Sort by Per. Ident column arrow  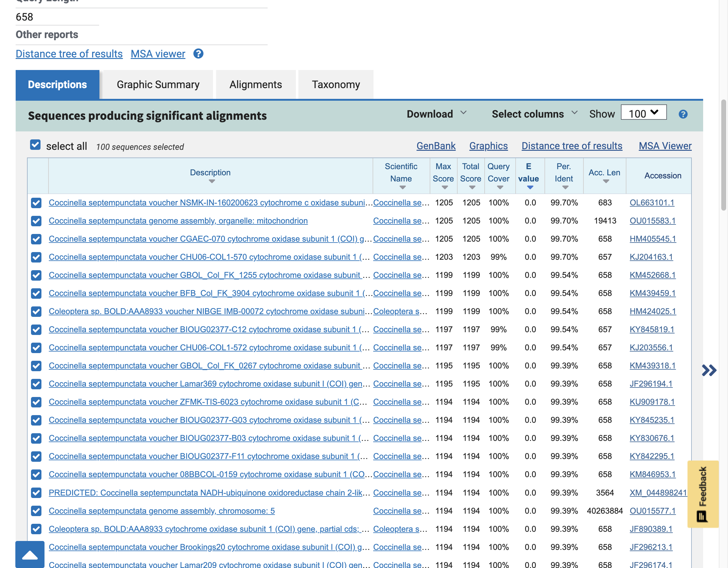point(565,188)
